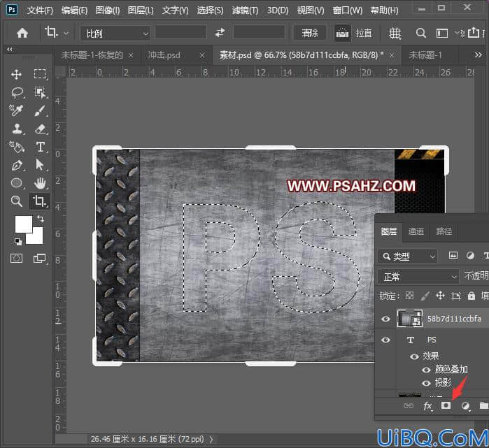Open the 图像(I) menu
The height and width of the screenshot is (448, 489).
coord(108,10)
